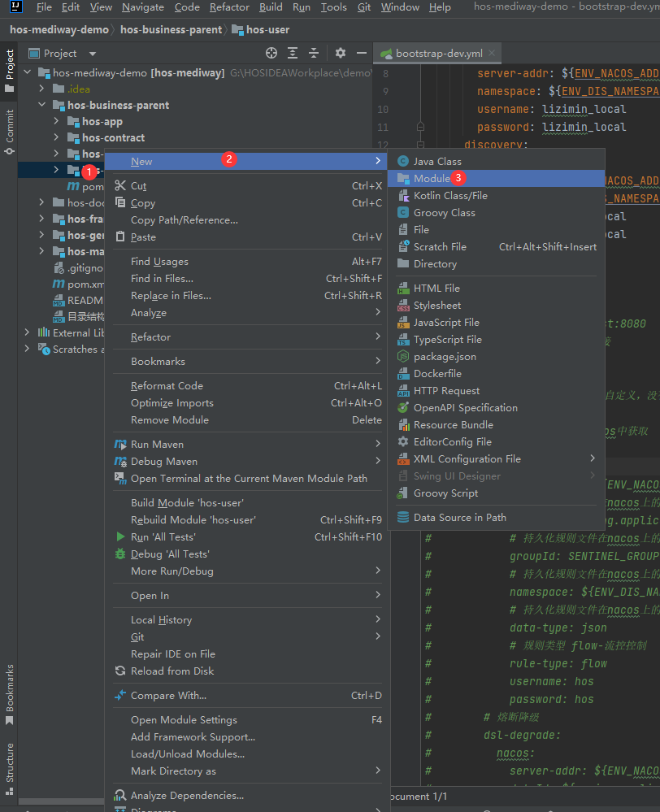Select Reload from Disk menu entry
The height and width of the screenshot is (812, 660).
click(x=172, y=671)
